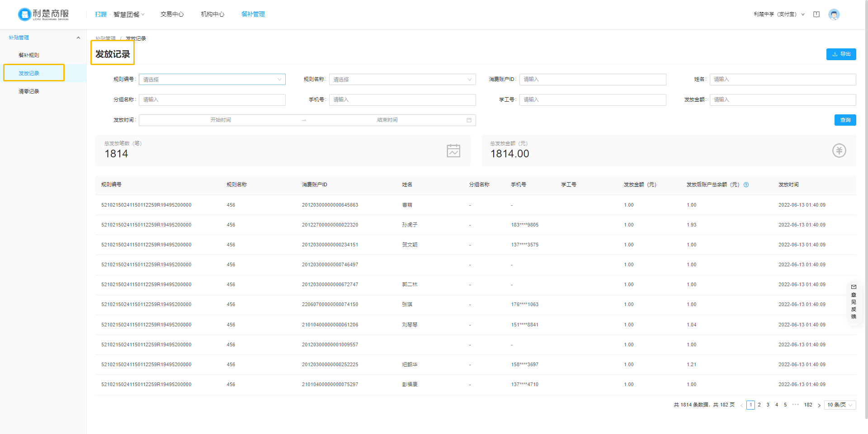Open the documentation book icon
Image resolution: width=868 pixels, height=434 pixels.
tap(816, 14)
